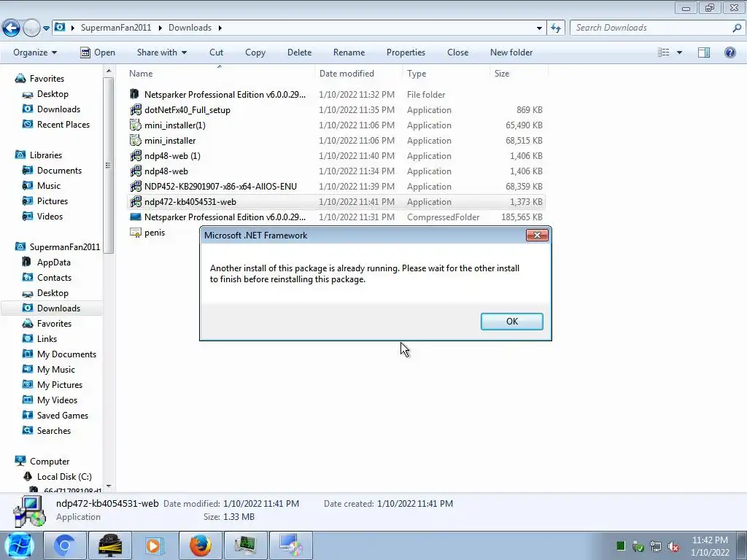The height and width of the screenshot is (560, 747).
Task: Sort by the Date modified column
Action: 347,74
